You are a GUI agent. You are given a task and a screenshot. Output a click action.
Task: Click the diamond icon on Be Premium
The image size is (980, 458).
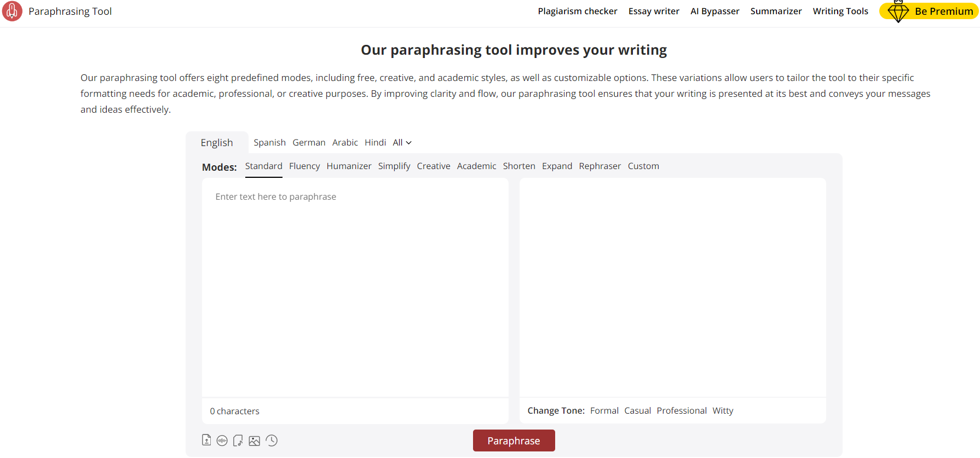tap(898, 11)
